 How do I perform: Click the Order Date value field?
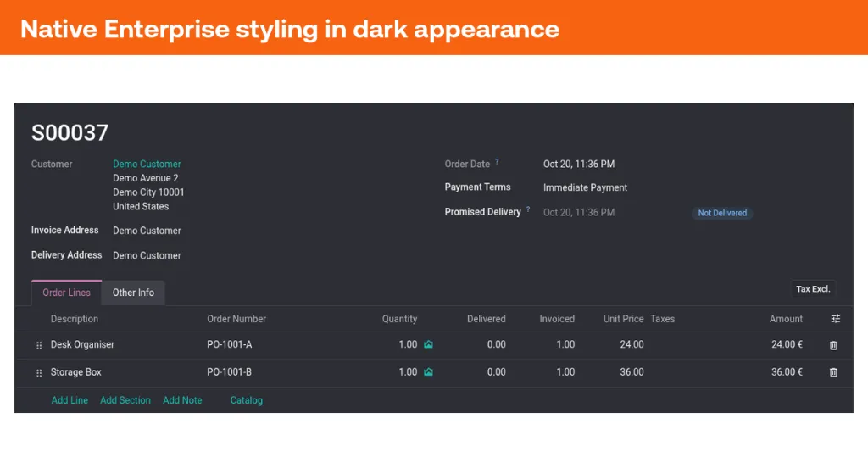click(578, 164)
